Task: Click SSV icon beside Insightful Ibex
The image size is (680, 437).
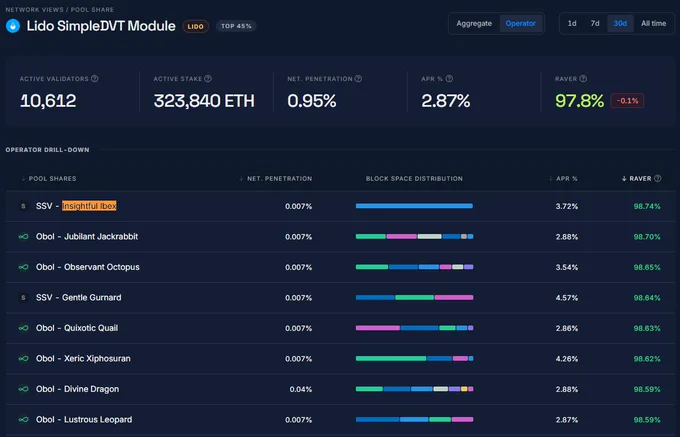Action: 23,206
